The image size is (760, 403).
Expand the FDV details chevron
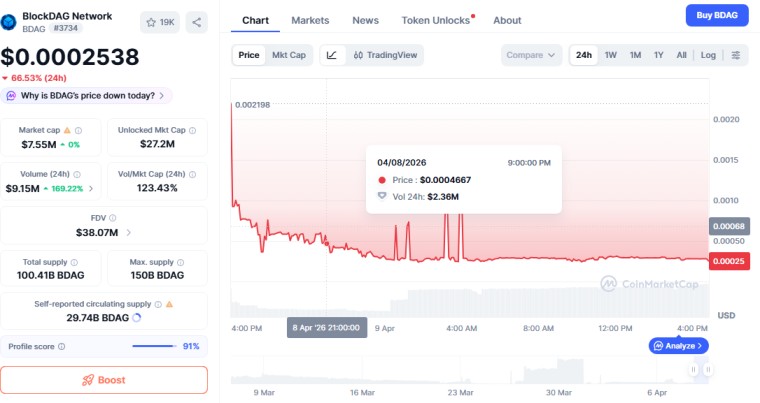(x=128, y=232)
